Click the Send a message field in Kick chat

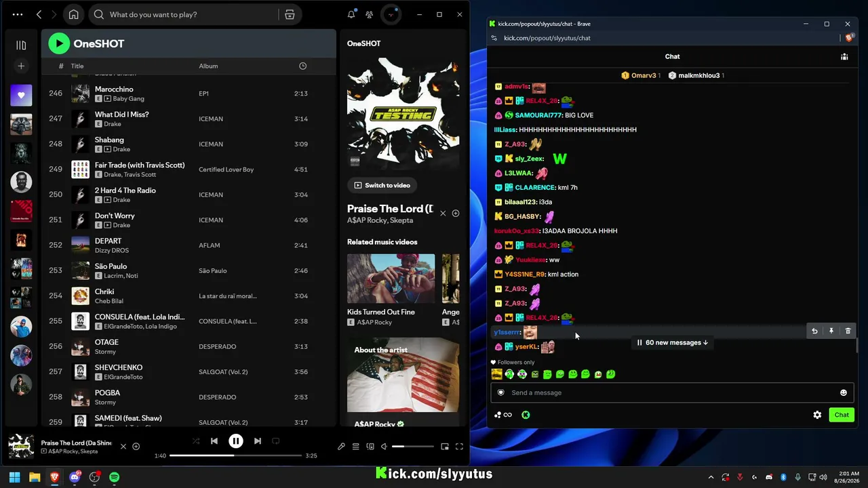point(672,392)
